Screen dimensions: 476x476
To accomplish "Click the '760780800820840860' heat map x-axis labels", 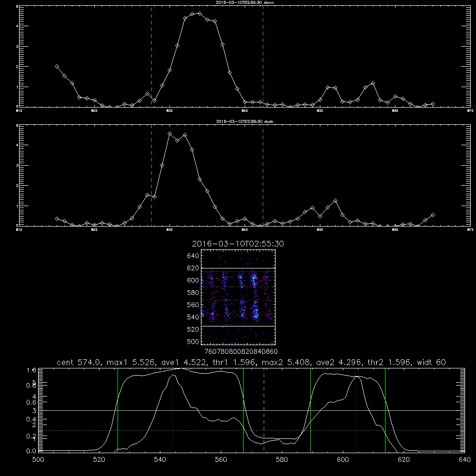I will click(241, 351).
